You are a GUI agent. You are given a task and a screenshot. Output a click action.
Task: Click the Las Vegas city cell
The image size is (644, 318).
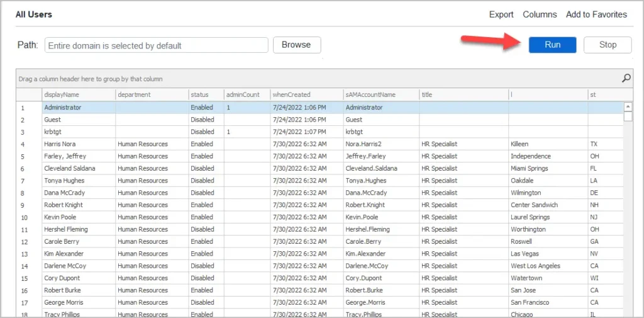pos(548,253)
